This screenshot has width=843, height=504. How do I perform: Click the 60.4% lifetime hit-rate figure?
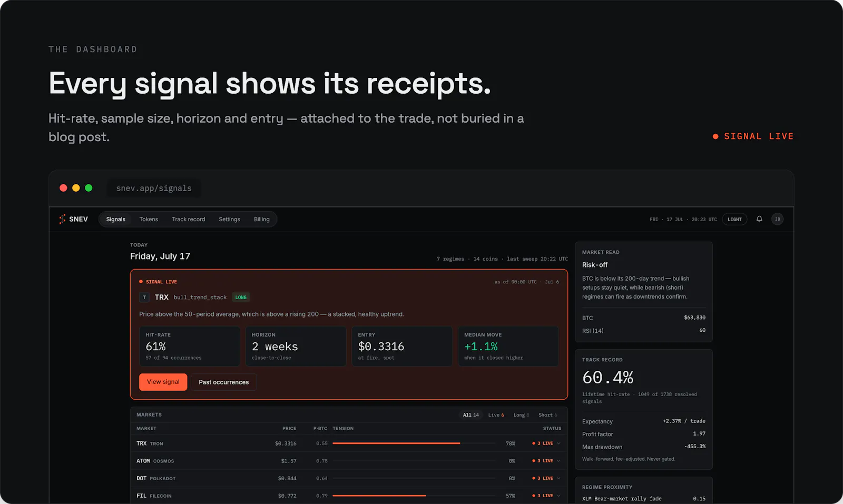coord(608,378)
